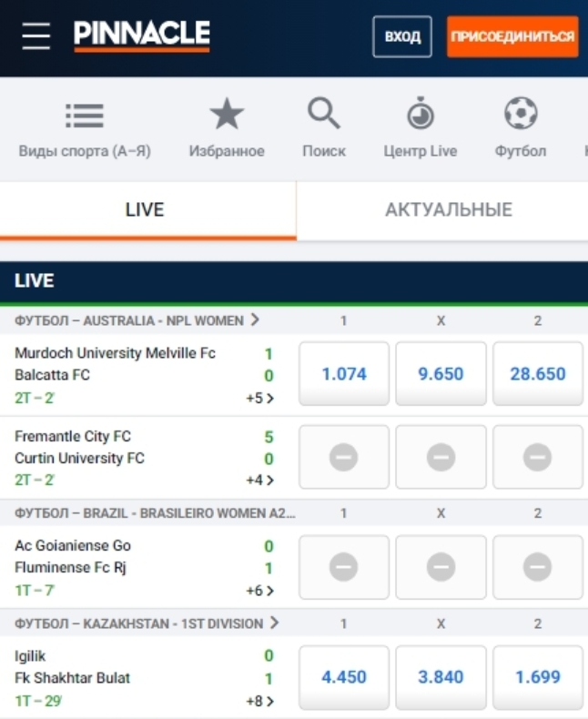Expand Kazakhstan 1st Division league header
This screenshot has width=588, height=719.
pyautogui.click(x=146, y=623)
